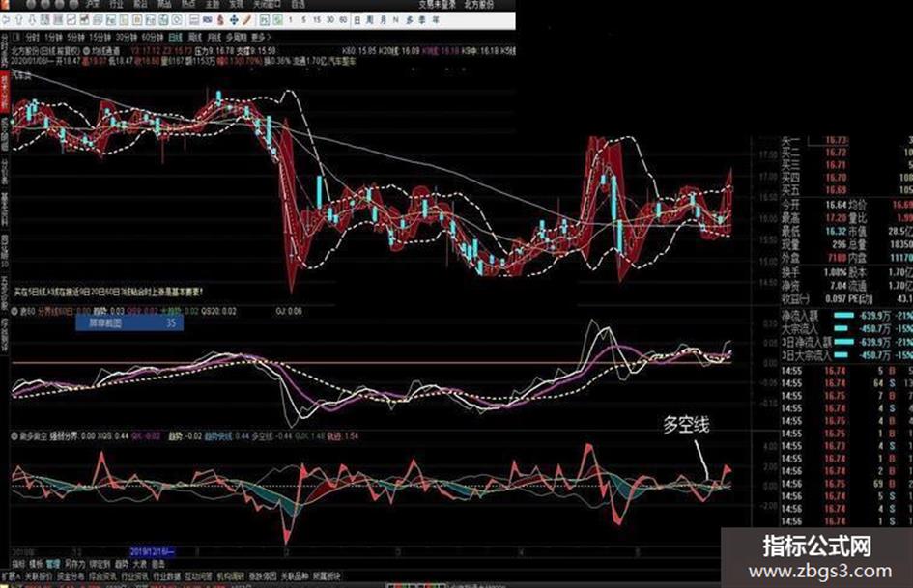This screenshot has width=913, height=588.
Task: Open the 主题 menu
Action: point(213,4)
